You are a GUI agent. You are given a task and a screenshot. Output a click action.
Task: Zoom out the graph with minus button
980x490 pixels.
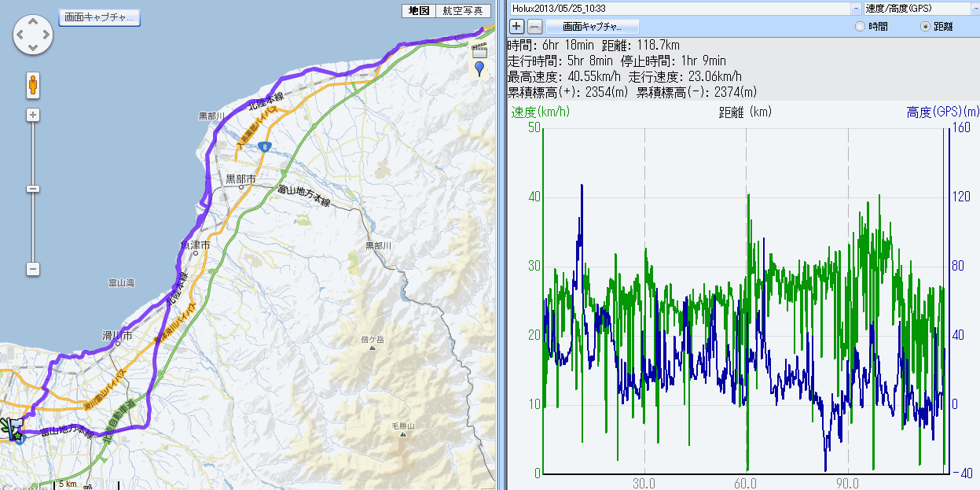(534, 27)
